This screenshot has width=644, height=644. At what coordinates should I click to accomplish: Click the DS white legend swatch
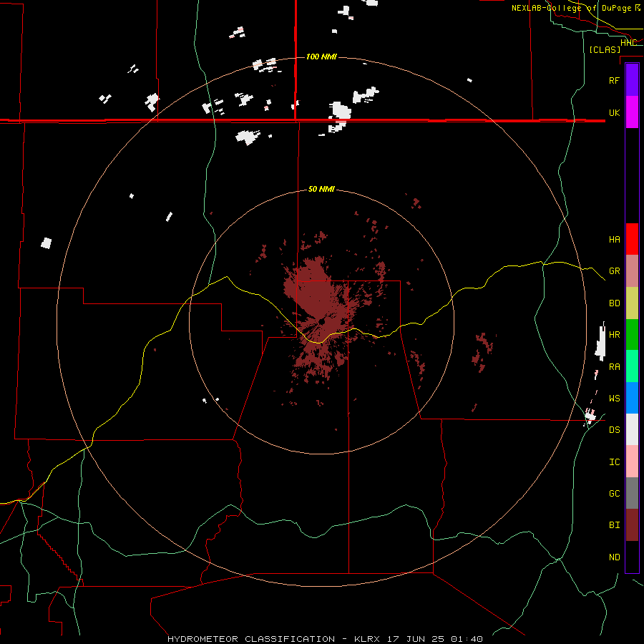pyautogui.click(x=632, y=429)
